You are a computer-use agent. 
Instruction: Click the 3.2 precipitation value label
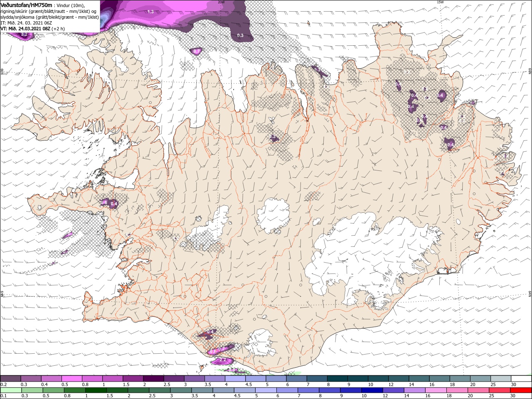(x=24, y=34)
